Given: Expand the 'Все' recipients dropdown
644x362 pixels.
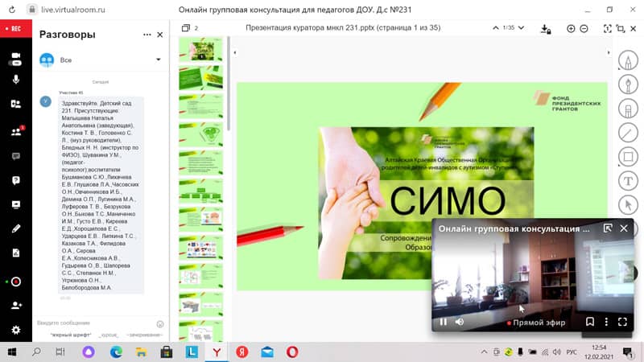Looking at the screenshot, I should (x=158, y=60).
